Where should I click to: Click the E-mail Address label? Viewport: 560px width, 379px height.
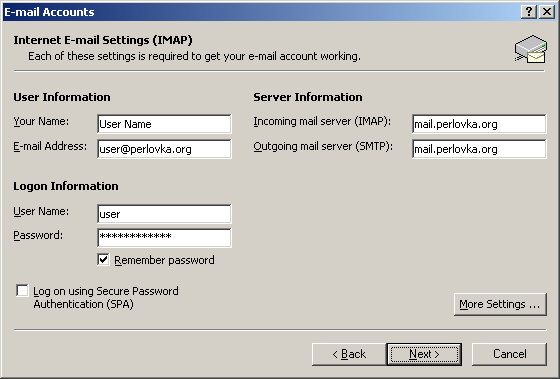point(50,146)
